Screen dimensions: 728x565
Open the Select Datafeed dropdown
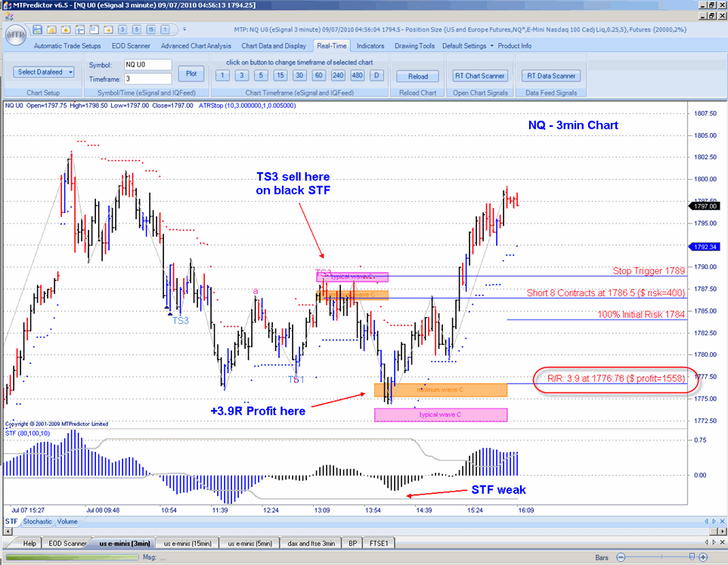click(43, 72)
